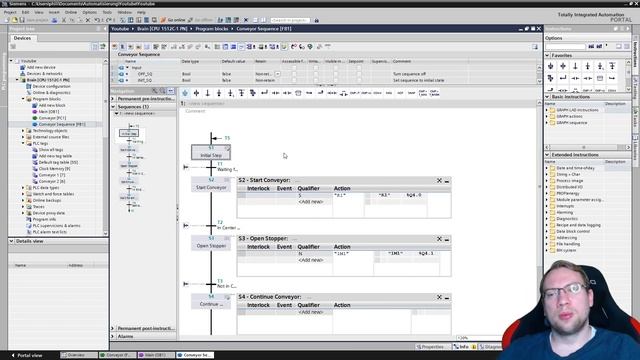Click Program blocks in the breadcrumb
The height and width of the screenshot is (360, 640).
click(211, 29)
